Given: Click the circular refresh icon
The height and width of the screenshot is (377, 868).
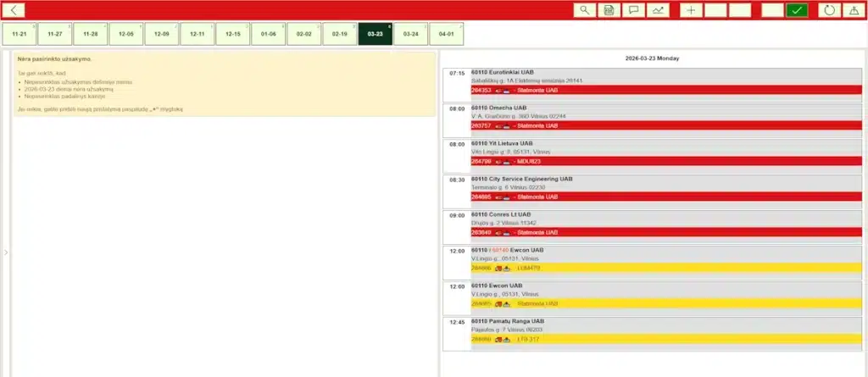Looking at the screenshot, I should tap(829, 10).
